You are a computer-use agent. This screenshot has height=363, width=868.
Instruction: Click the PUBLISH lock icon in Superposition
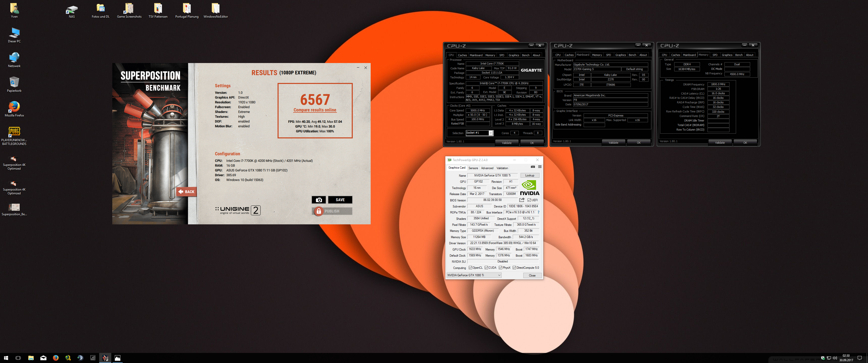point(318,211)
